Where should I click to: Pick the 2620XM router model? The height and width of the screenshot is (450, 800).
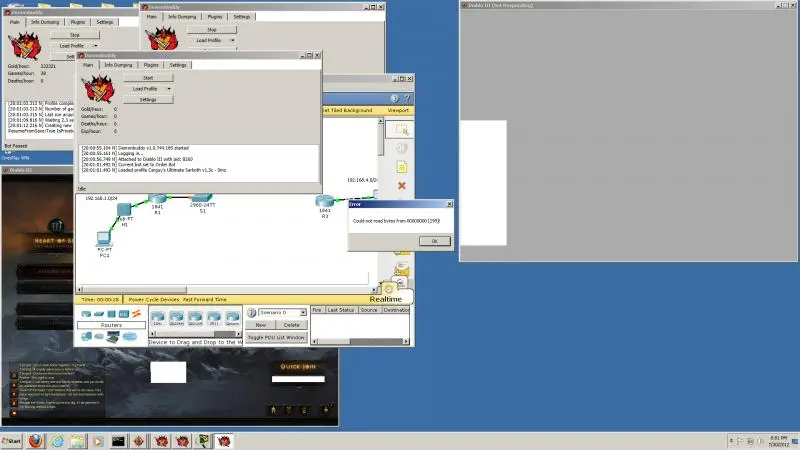pos(177,319)
